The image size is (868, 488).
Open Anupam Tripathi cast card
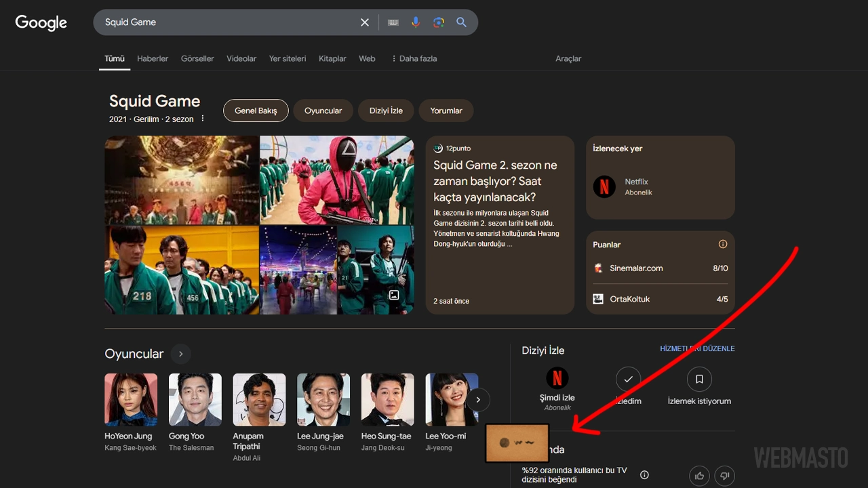(259, 418)
